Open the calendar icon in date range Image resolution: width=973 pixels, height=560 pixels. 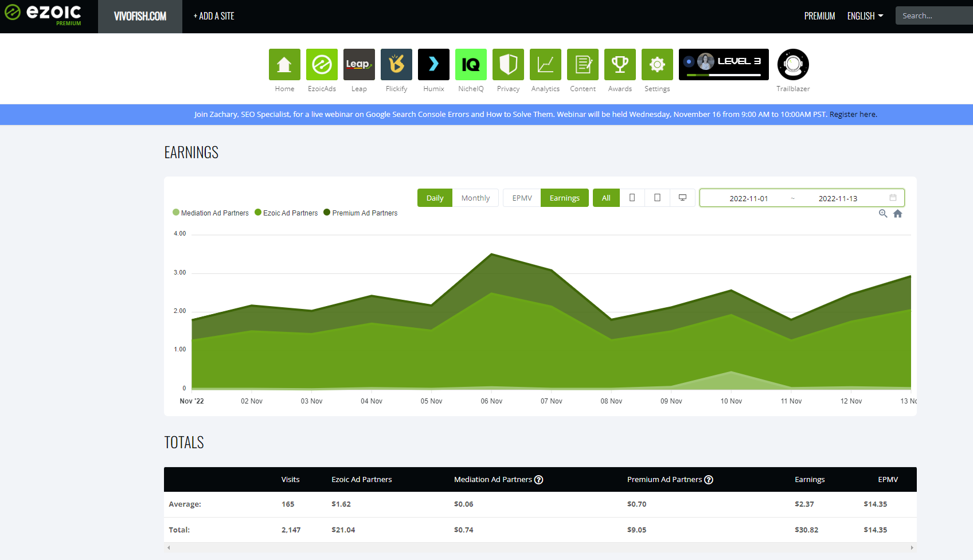[x=893, y=198]
